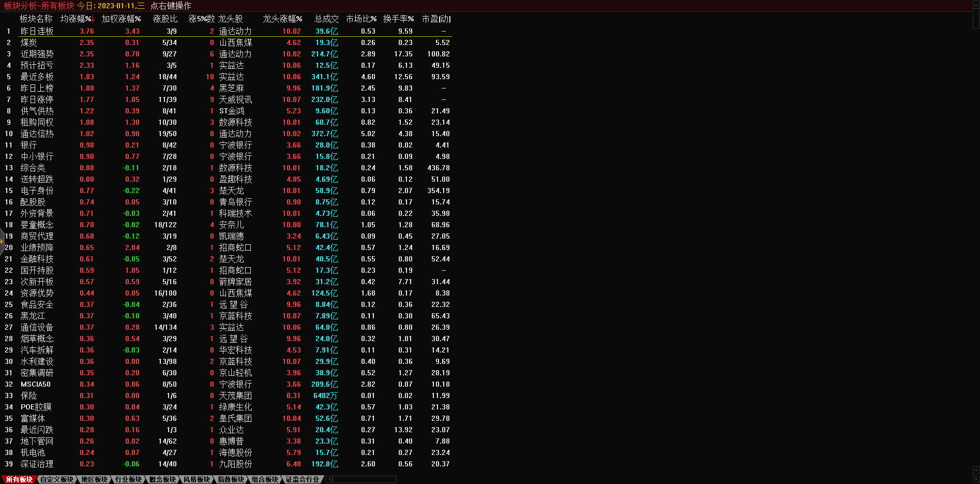Sort by 加权涨幅% column header
Image resolution: width=980 pixels, height=484 pixels.
121,19
